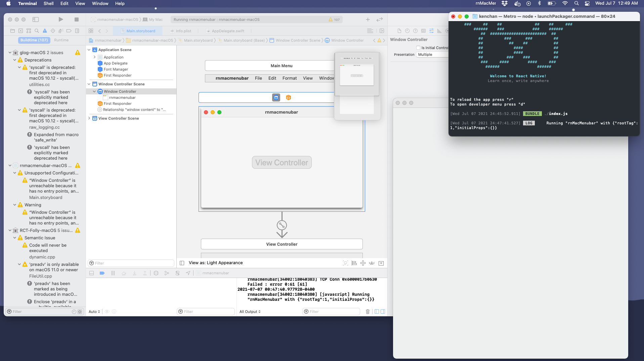Check Is Initial Controller checkbox
The height and width of the screenshot is (361, 644).
click(418, 48)
